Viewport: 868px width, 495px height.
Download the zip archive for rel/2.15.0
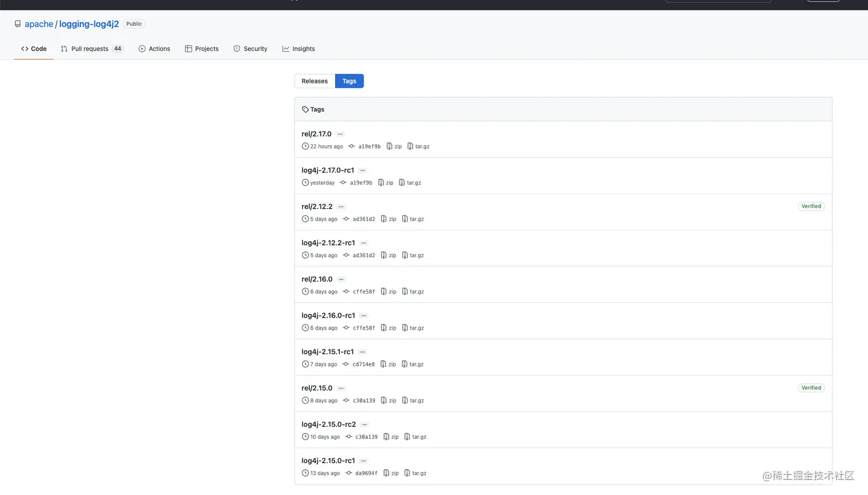[x=389, y=401]
